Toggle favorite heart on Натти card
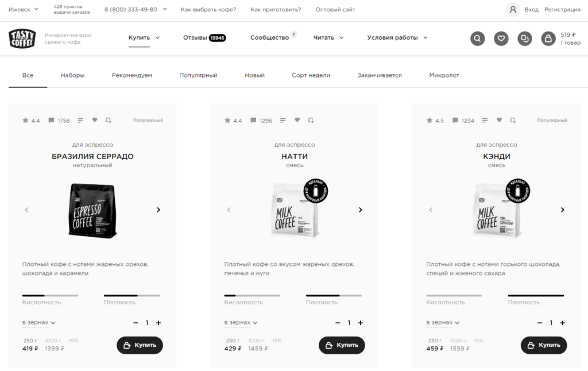Viewport: 588px width, 371px height. 297,120
